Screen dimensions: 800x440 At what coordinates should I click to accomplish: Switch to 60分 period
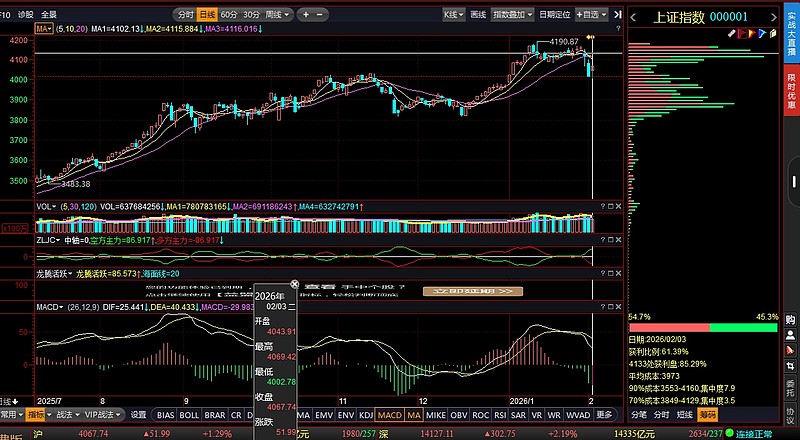229,15
